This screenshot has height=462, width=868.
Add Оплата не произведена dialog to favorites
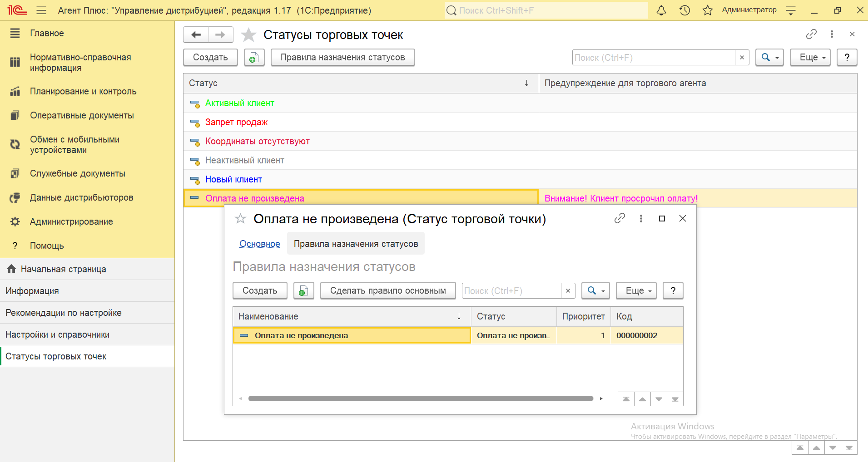240,219
